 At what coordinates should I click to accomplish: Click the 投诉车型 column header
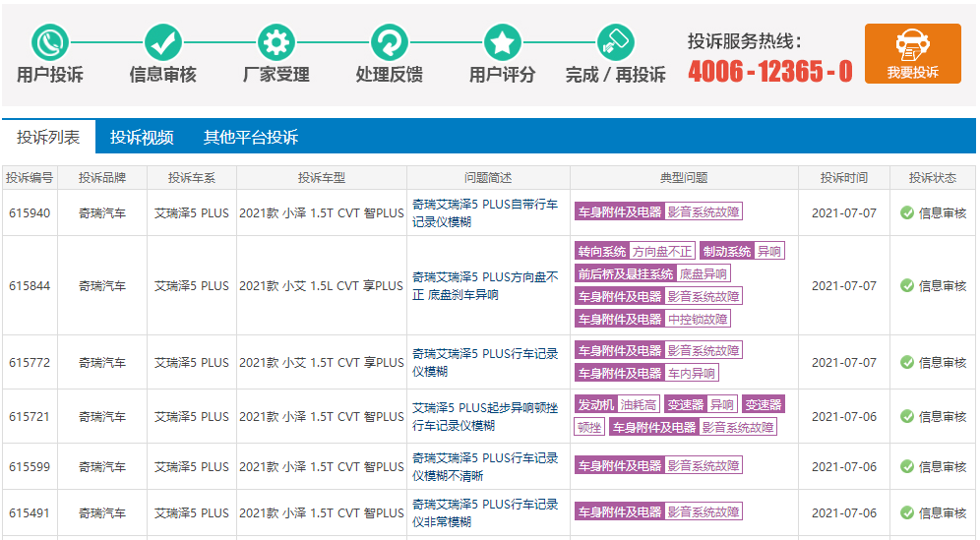(x=321, y=177)
